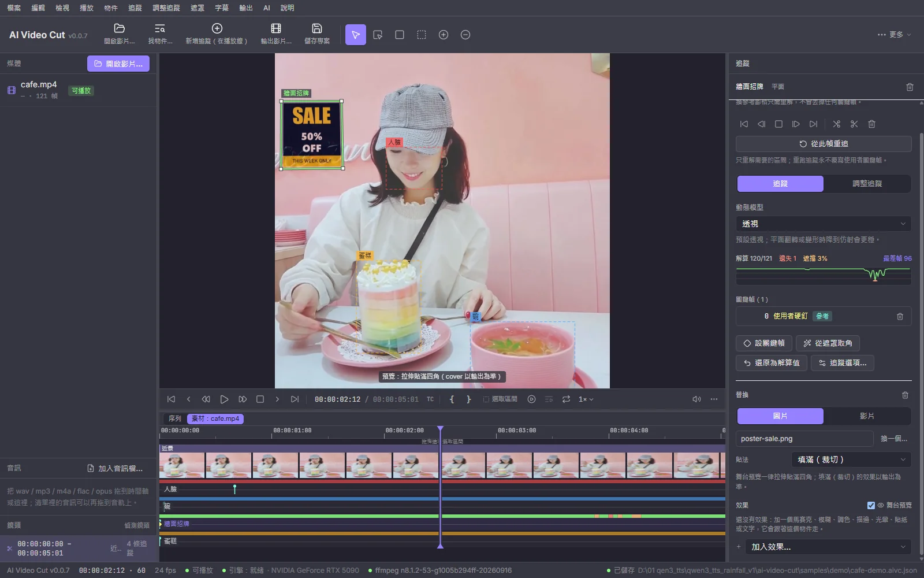
Task: Toggle the 選取區間 range selection
Action: [x=500, y=399]
